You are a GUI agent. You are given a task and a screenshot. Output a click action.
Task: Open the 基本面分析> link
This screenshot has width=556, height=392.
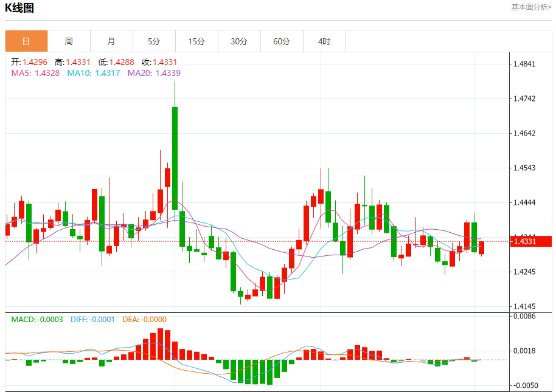[x=531, y=7]
